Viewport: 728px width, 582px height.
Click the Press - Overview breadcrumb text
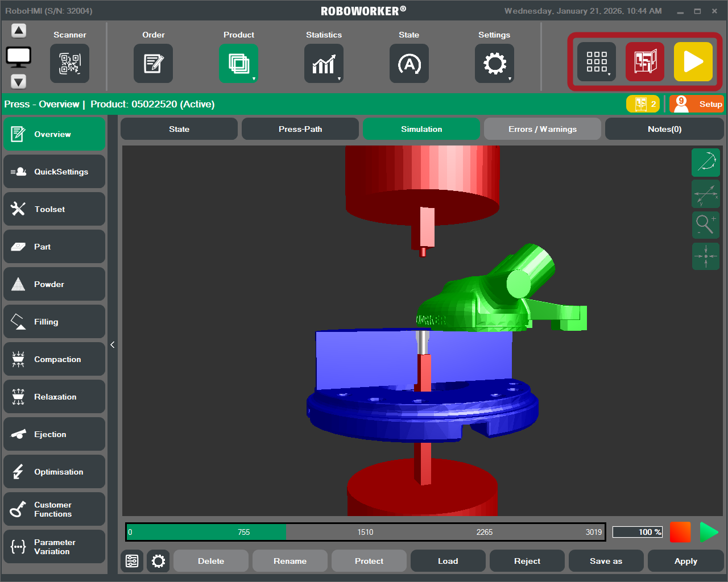point(42,104)
